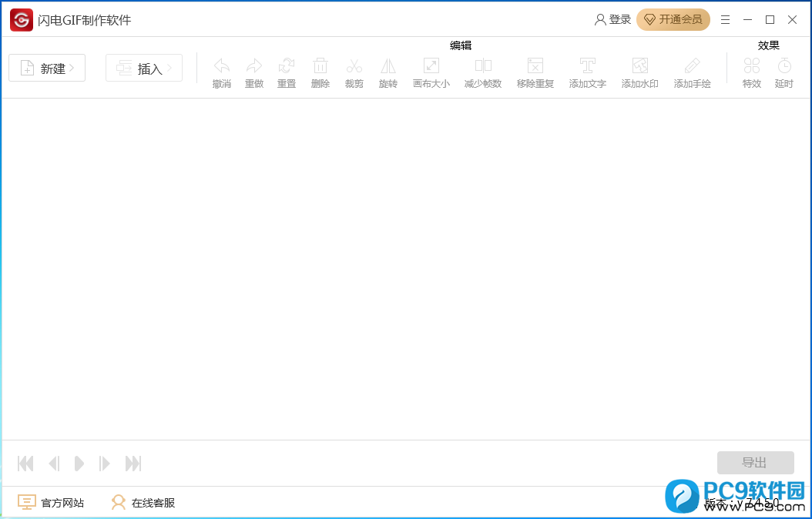Click the 重做 redo icon

coord(253,66)
